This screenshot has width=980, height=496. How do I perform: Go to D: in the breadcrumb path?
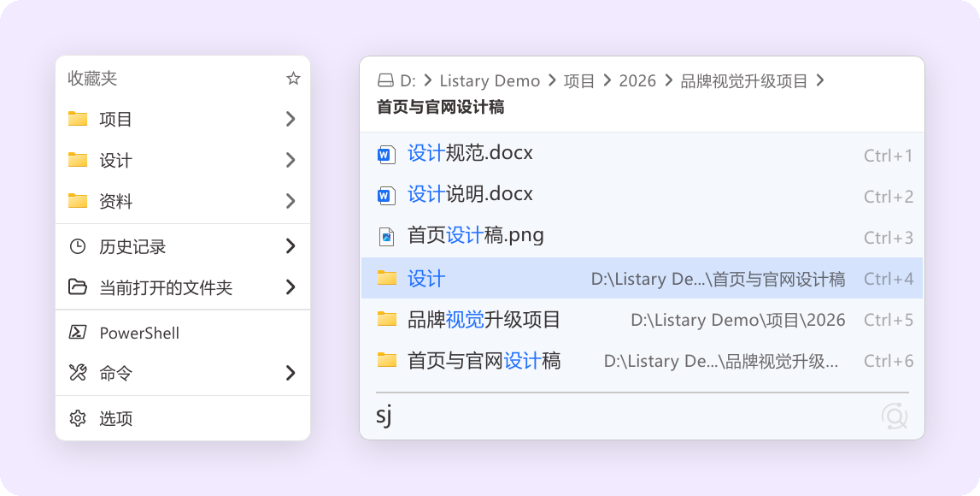coord(408,80)
